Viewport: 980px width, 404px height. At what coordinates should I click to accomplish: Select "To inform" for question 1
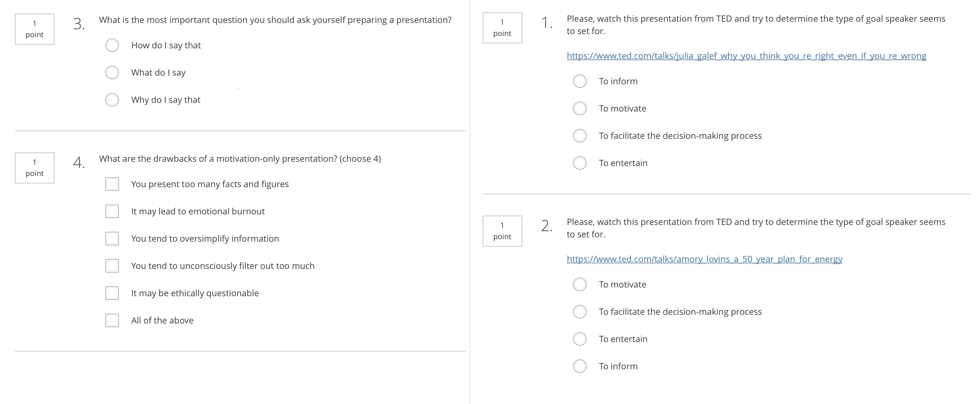(x=580, y=81)
